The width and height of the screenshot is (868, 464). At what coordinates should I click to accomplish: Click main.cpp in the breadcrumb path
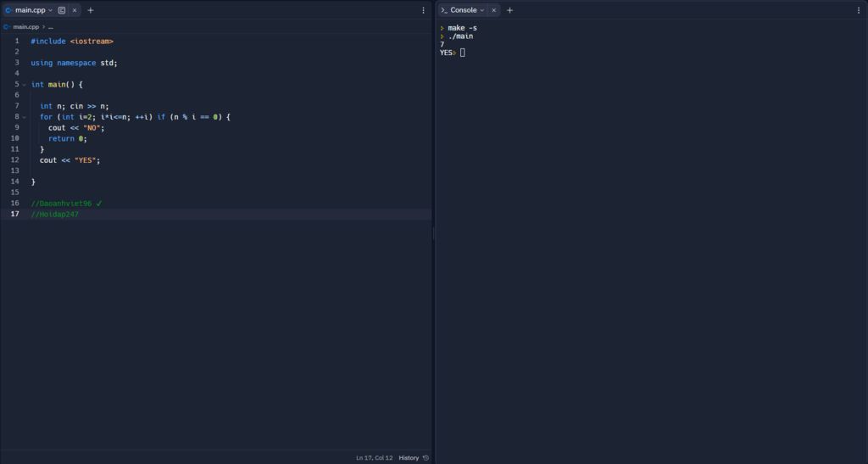[x=26, y=26]
